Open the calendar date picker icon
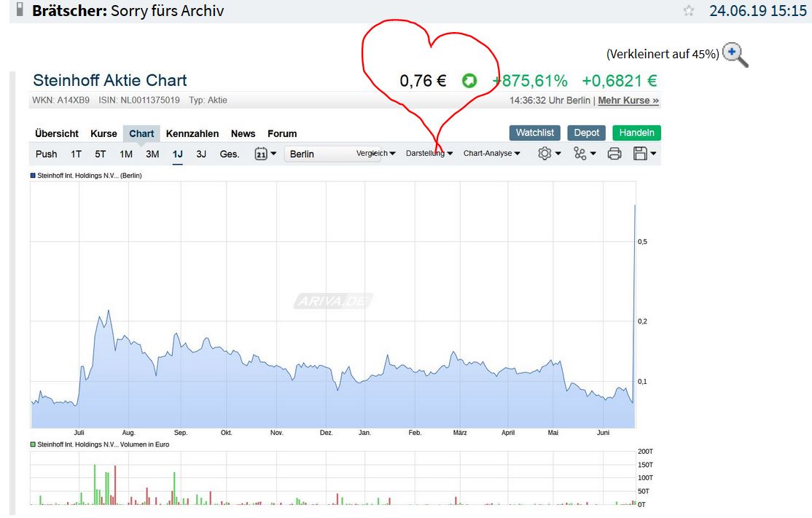 pyautogui.click(x=261, y=154)
